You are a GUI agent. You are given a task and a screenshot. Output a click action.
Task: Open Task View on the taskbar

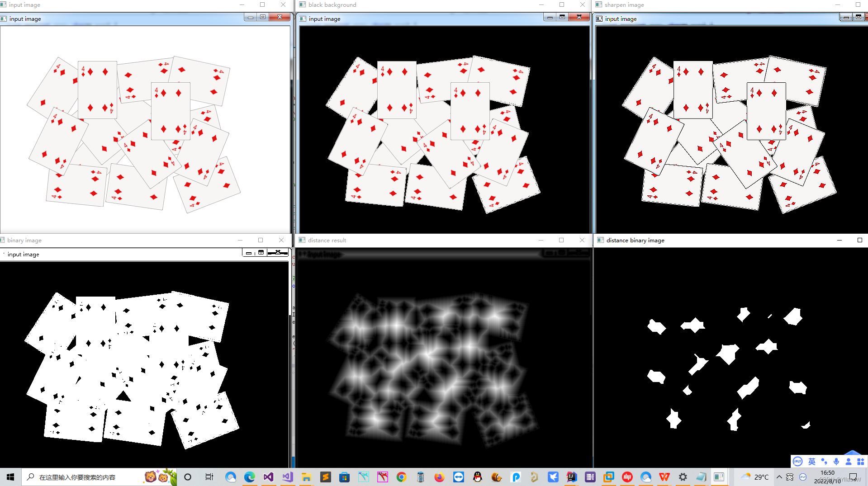click(x=209, y=477)
